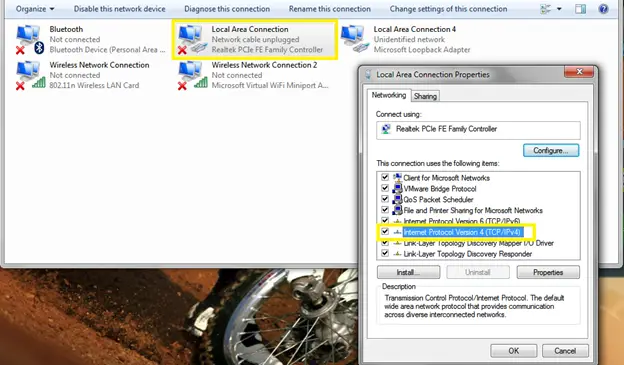This screenshot has width=624, height=365.
Task: Click the Realtek adapter icon in Connect using
Action: 386,129
